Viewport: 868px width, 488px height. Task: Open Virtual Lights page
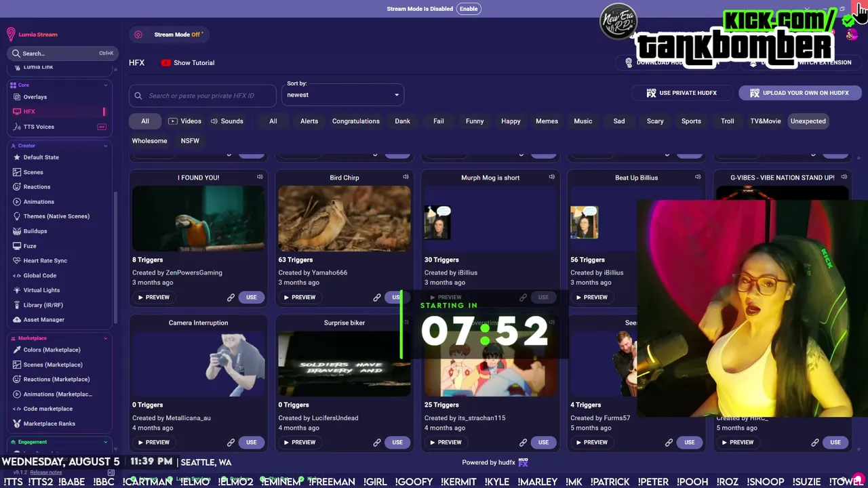point(41,290)
